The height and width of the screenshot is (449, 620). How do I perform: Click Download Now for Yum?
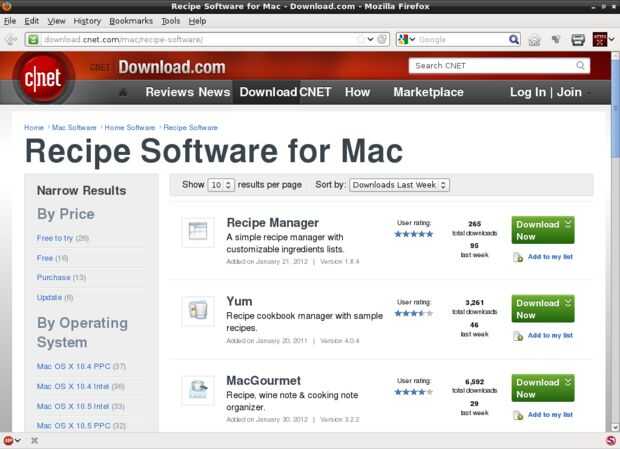(x=543, y=309)
